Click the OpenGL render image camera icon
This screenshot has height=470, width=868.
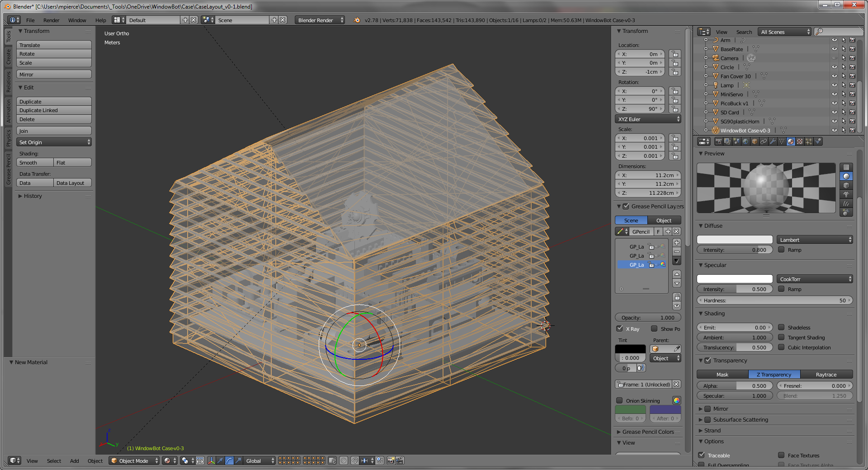pos(391,461)
